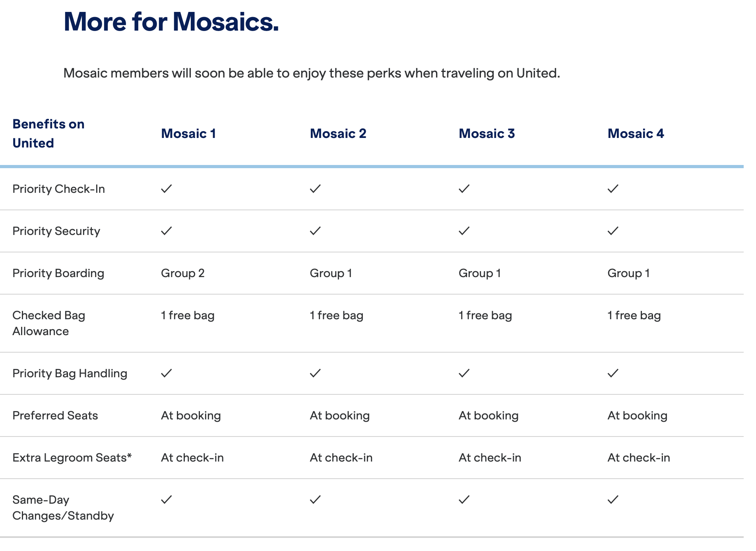Click the Preferred Seats row label
This screenshot has width=756, height=551.
pyautogui.click(x=55, y=416)
